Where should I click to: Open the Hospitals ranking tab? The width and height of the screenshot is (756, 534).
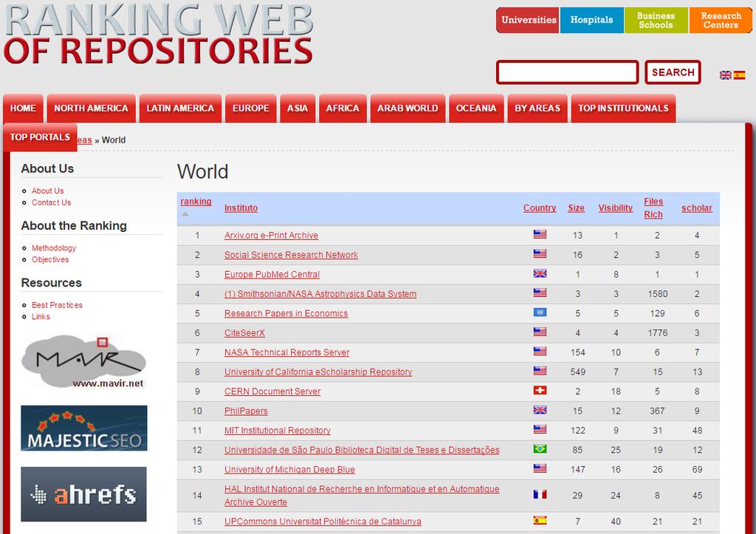[x=591, y=20]
